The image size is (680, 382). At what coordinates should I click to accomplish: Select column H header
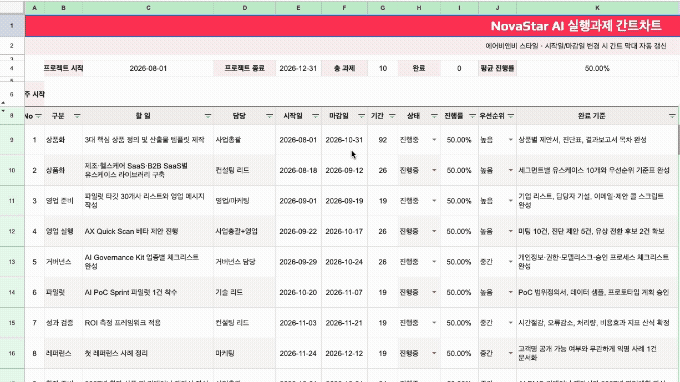[x=419, y=8]
